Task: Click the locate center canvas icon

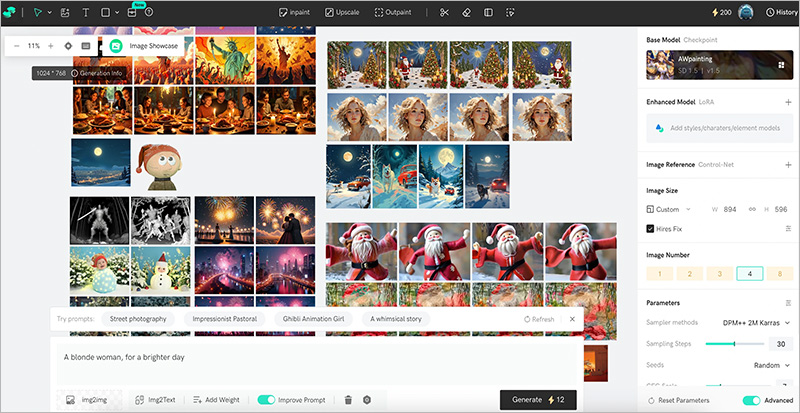Action: click(68, 46)
